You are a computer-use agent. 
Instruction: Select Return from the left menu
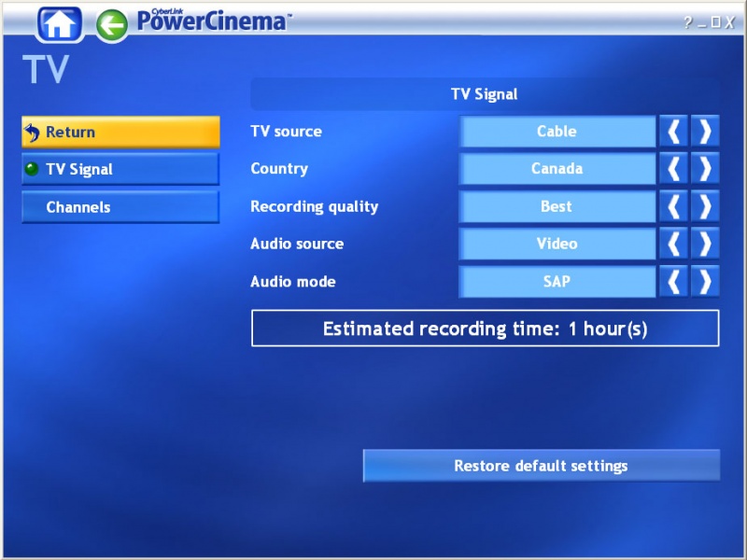[x=120, y=132]
